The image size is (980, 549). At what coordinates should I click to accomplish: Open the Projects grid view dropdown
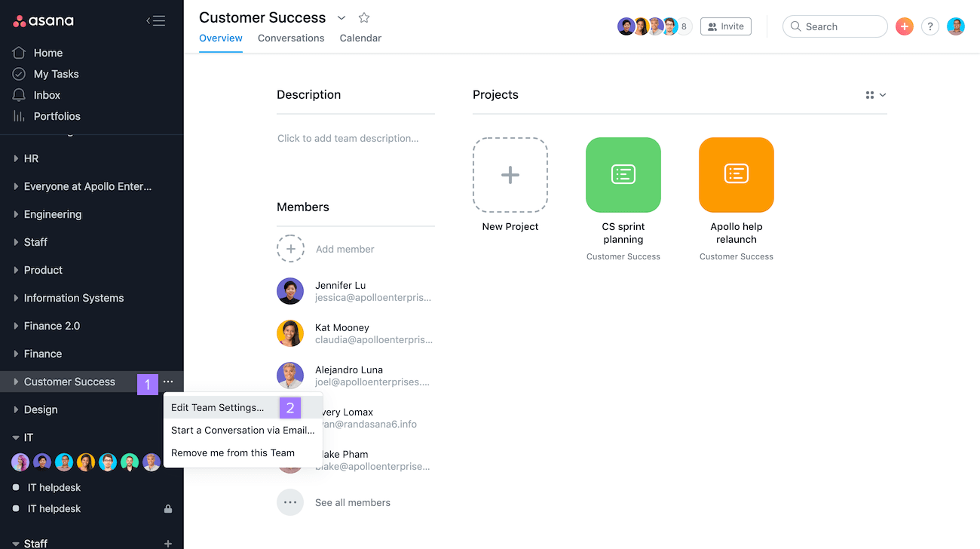pyautogui.click(x=875, y=95)
